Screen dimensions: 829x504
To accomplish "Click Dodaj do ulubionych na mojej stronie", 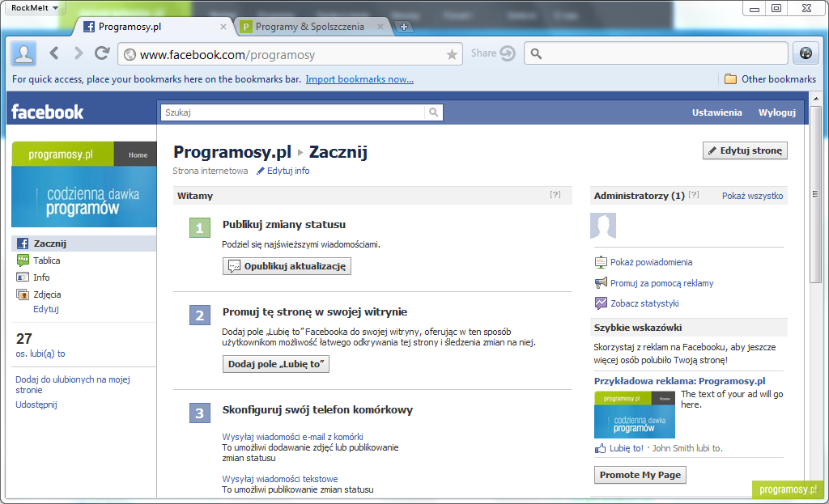I will (73, 384).
